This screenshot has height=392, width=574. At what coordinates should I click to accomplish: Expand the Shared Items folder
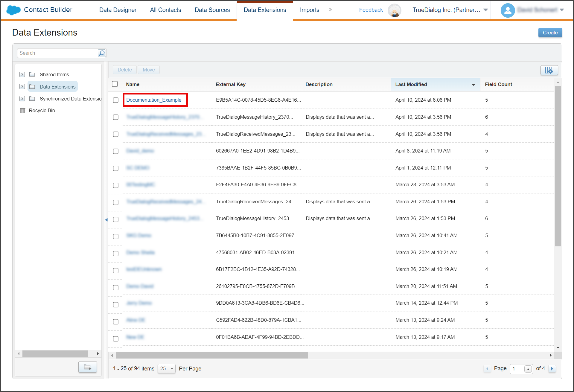coord(22,74)
